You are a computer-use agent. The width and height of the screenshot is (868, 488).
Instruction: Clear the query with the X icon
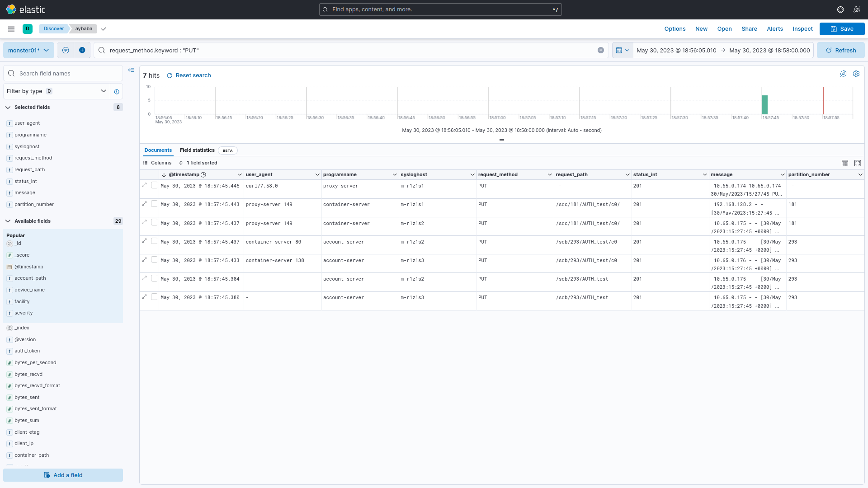coord(601,50)
